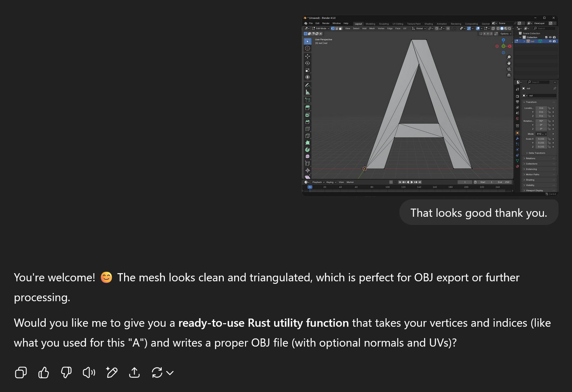Open Blender viewport's View menu
The width and height of the screenshot is (572, 392).
coord(348,28)
